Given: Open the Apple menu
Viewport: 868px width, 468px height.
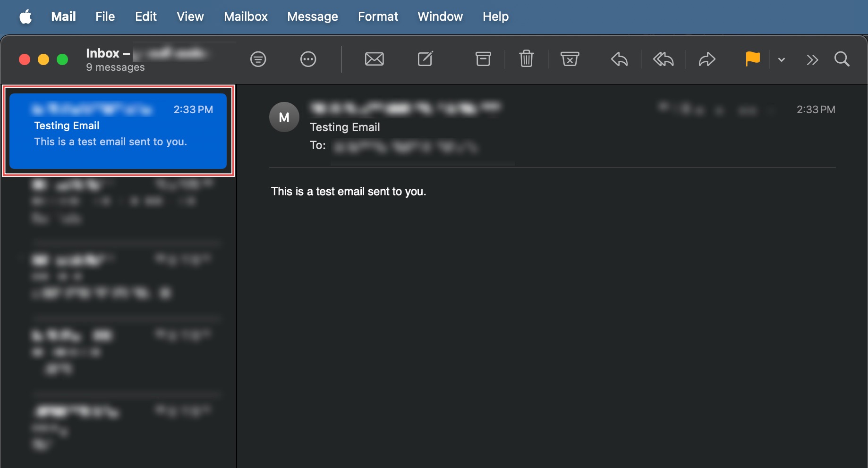Looking at the screenshot, I should tap(26, 17).
